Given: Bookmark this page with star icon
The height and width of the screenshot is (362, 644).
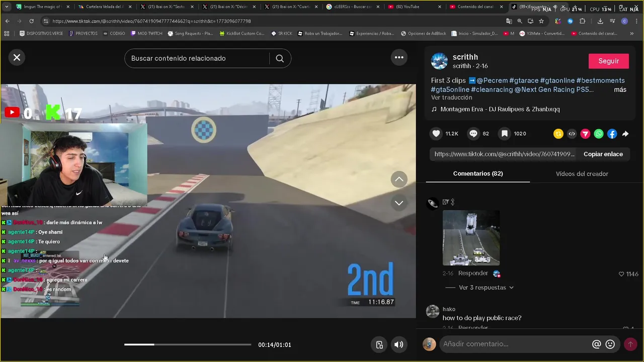Looking at the screenshot, I should tap(541, 21).
